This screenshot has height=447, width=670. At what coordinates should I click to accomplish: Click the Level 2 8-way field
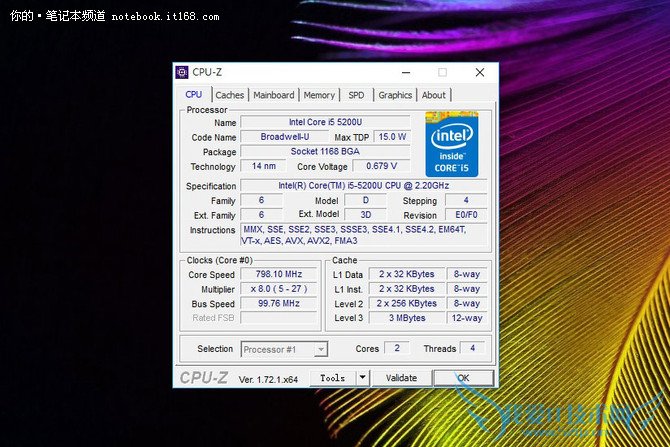tap(467, 303)
